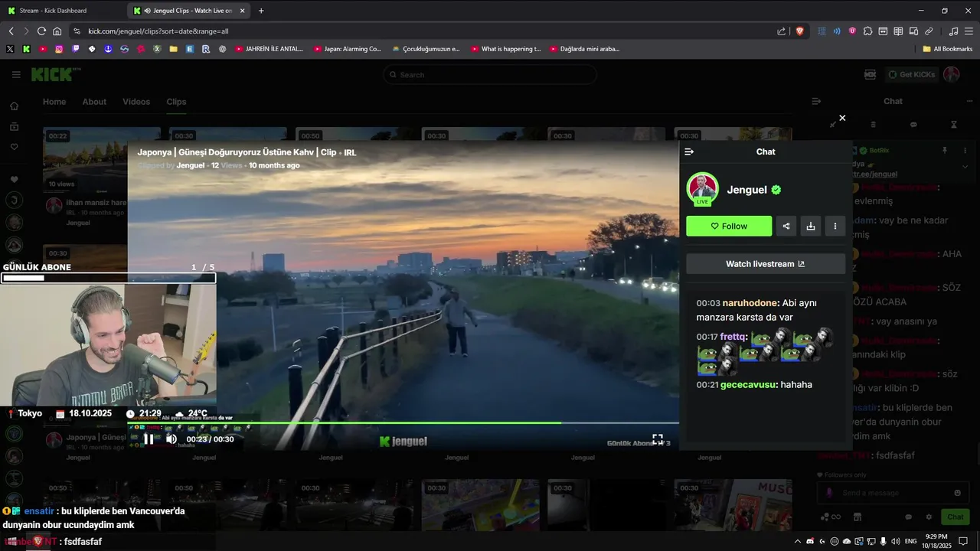This screenshot has height=551, width=980.
Task: Click Get KICKs button
Action: pyautogui.click(x=911, y=74)
